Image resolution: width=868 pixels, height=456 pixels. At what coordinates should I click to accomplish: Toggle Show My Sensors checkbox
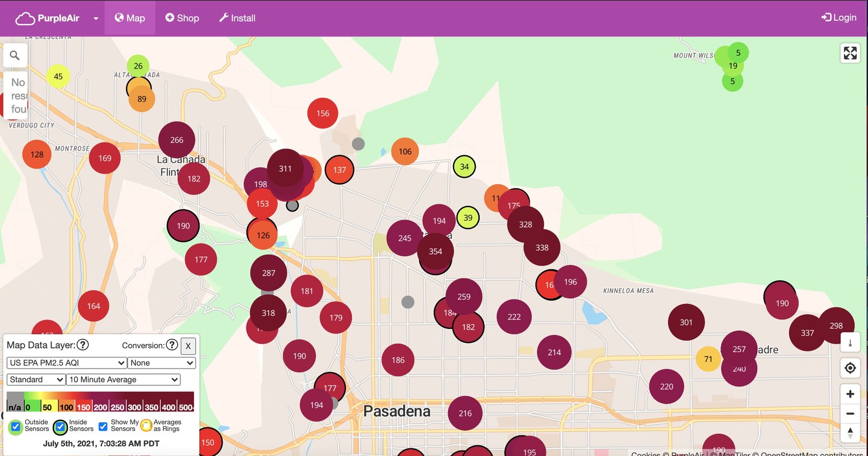coord(103,426)
